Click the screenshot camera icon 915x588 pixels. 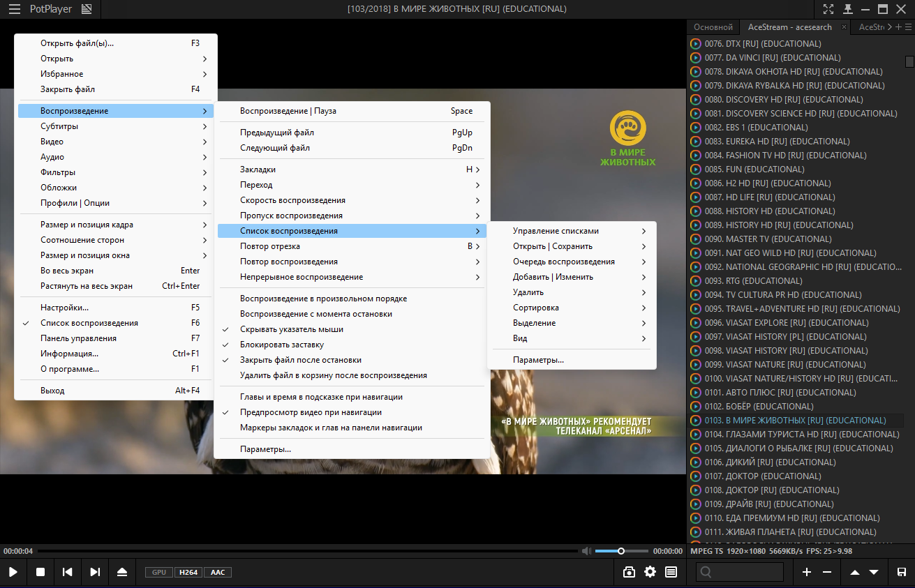pos(629,572)
